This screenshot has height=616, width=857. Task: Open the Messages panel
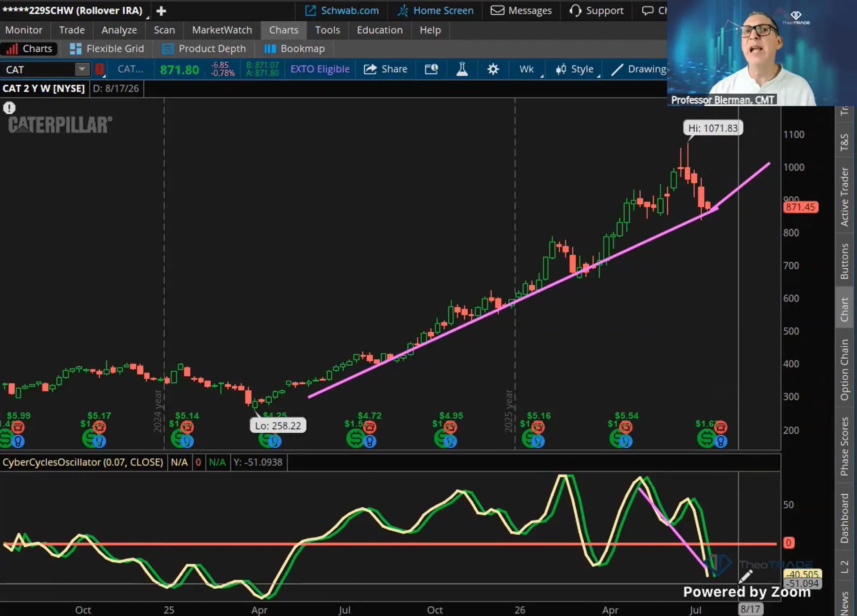pos(521,10)
